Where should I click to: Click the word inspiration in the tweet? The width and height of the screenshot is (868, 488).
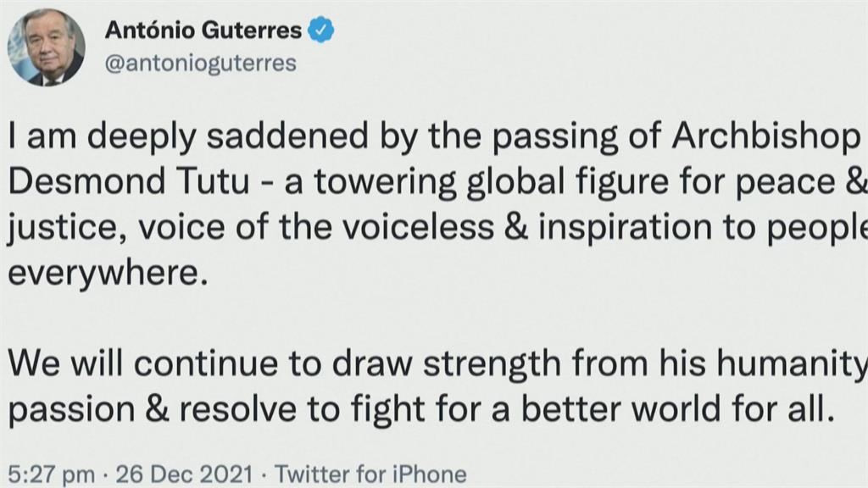pos(625,228)
